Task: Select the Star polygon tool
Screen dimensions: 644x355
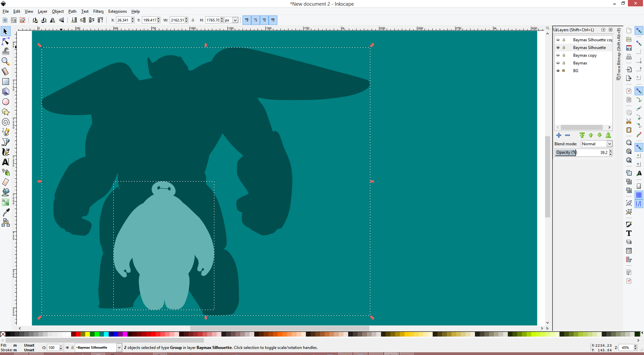Action: pyautogui.click(x=5, y=112)
